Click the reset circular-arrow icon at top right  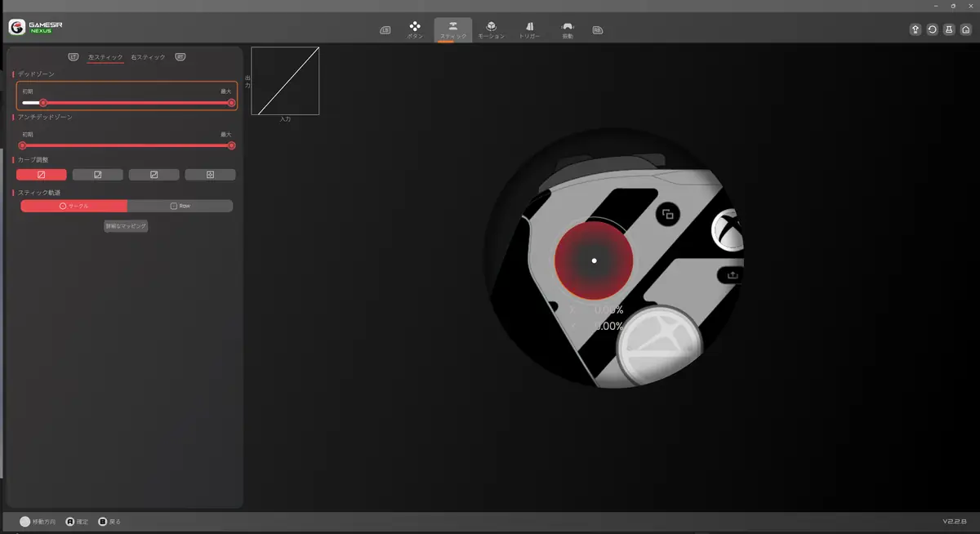(932, 29)
